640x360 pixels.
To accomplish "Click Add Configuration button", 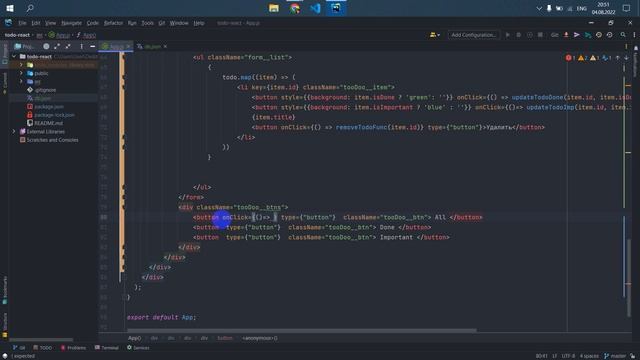I will [473, 35].
